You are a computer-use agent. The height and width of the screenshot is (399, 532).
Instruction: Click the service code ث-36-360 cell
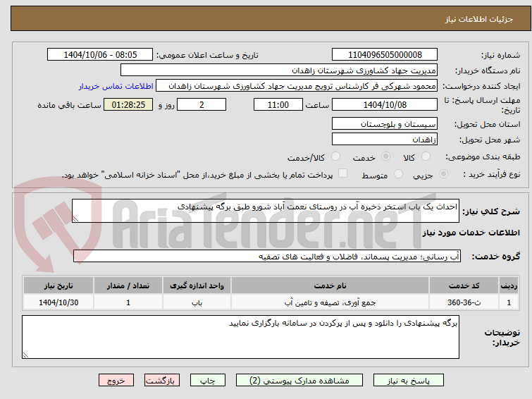464,302
